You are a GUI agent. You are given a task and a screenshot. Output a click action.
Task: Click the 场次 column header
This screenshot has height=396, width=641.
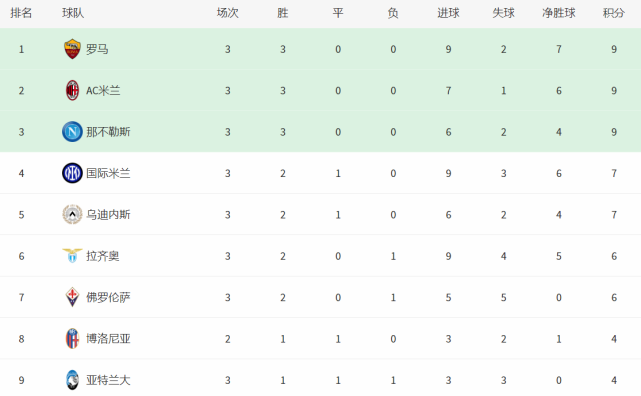pos(227,13)
